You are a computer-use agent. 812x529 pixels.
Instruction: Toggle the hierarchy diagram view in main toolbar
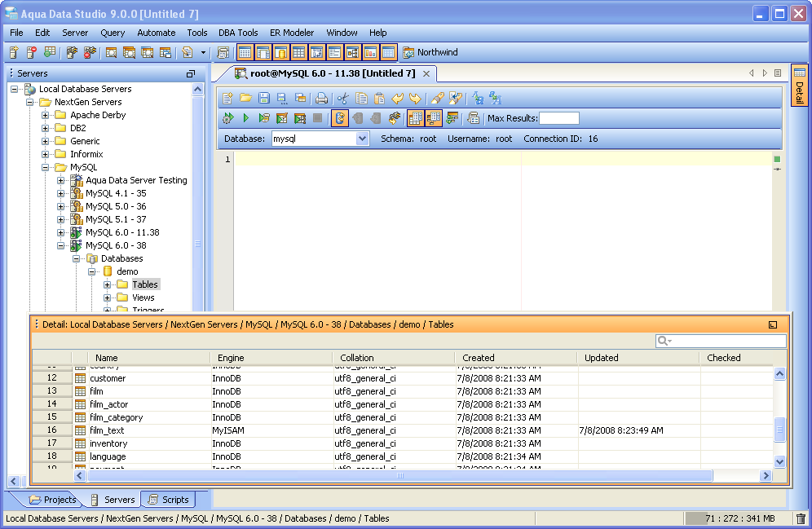pos(353,52)
